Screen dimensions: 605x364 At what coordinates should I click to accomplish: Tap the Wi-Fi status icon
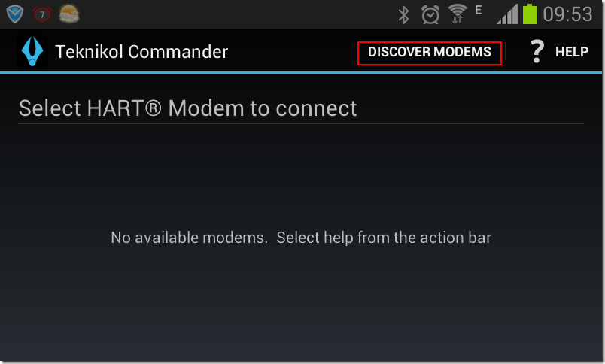tap(458, 14)
